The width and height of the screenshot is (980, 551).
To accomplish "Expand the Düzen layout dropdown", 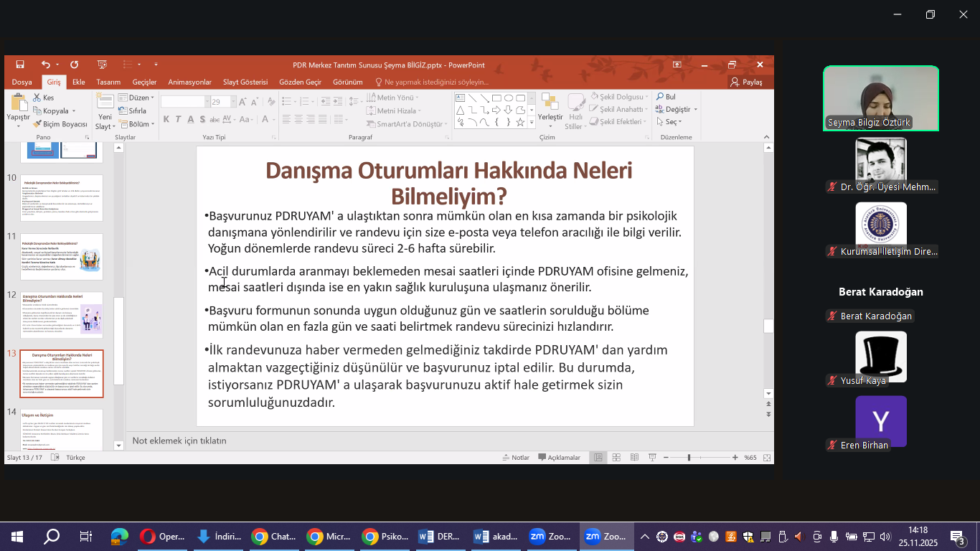I will pyautogui.click(x=154, y=98).
